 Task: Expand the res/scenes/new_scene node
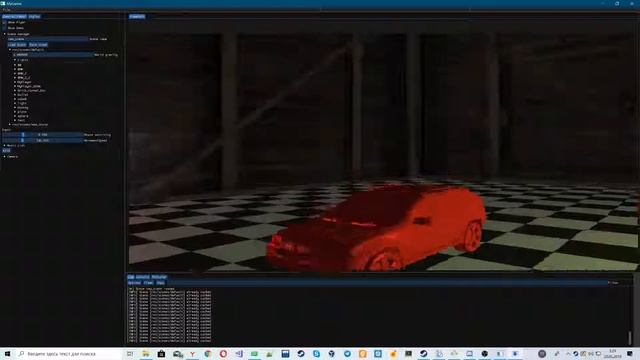pyautogui.click(x=10, y=124)
